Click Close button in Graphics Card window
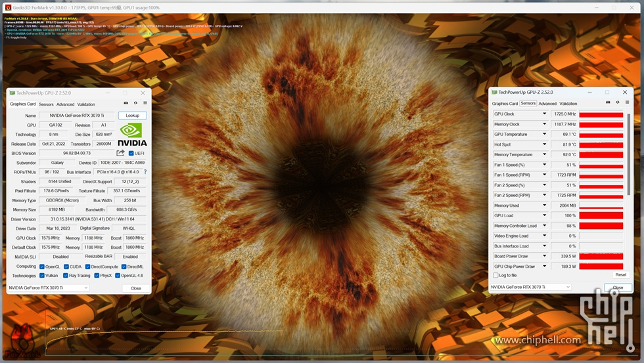644x363 pixels. click(x=136, y=288)
